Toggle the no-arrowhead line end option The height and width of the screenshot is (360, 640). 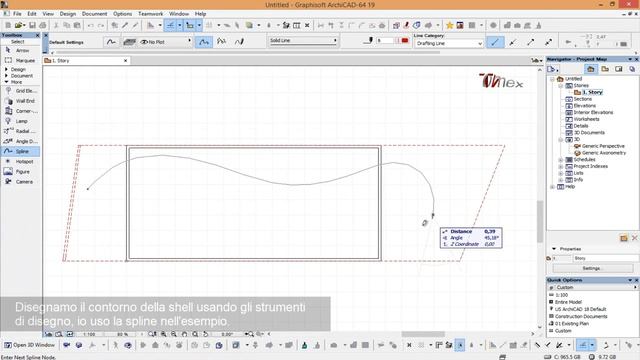pos(495,42)
